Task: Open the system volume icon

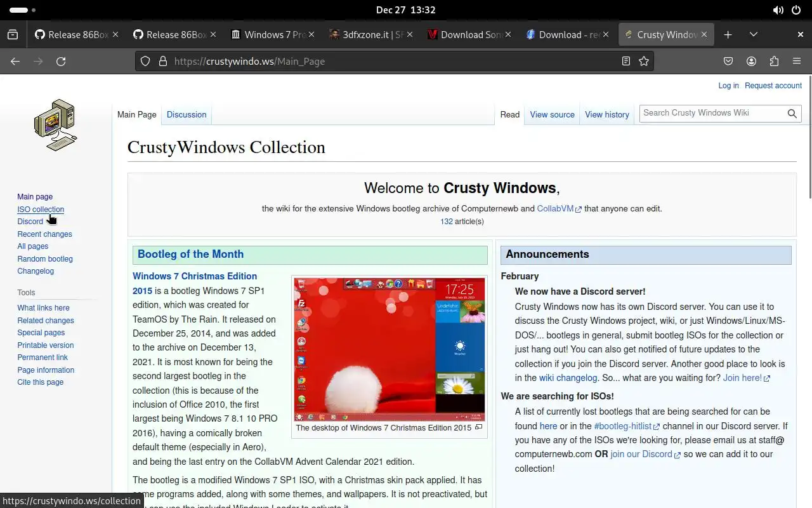Action: 778,10
